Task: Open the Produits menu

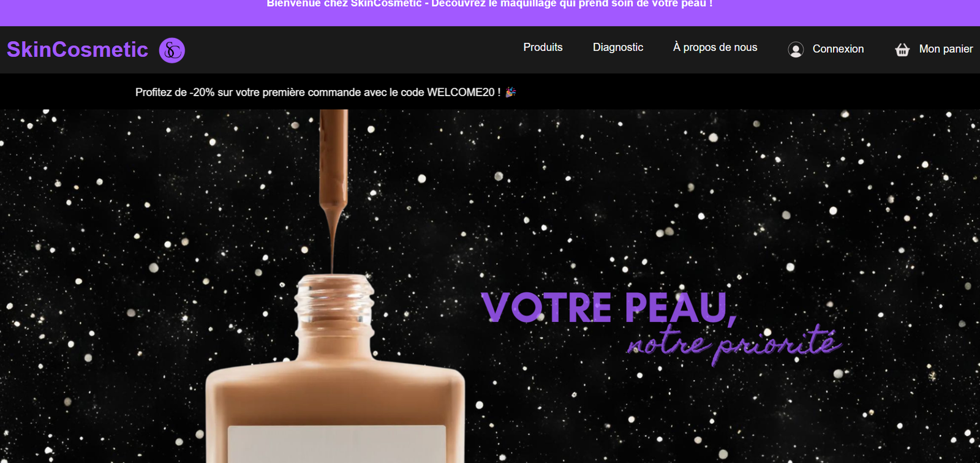Action: coord(543,47)
